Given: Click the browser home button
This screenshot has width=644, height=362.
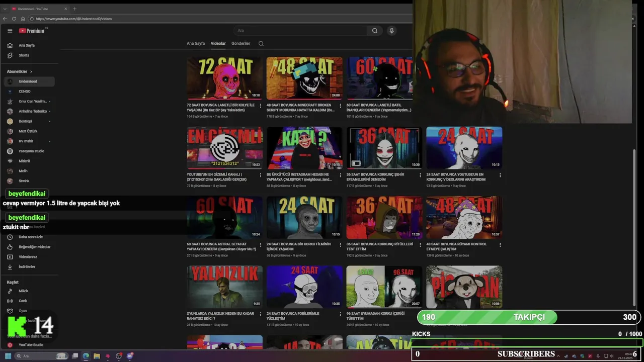Looking at the screenshot, I should point(23,19).
